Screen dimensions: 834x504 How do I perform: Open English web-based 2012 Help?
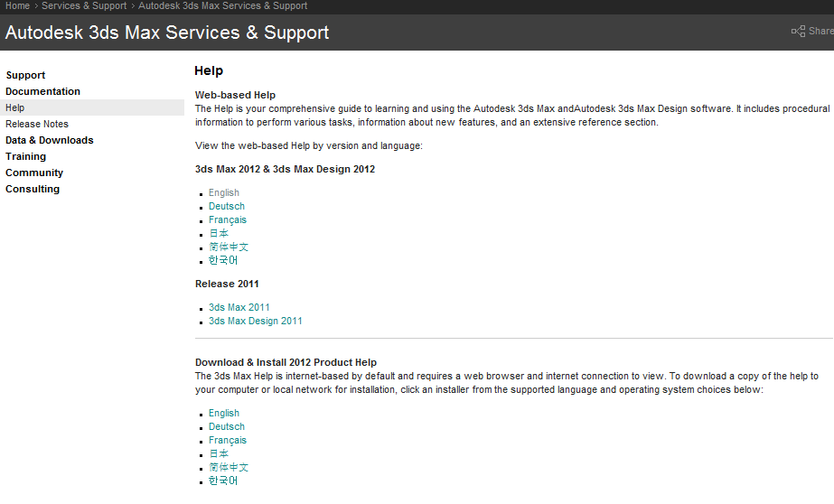pyautogui.click(x=224, y=192)
